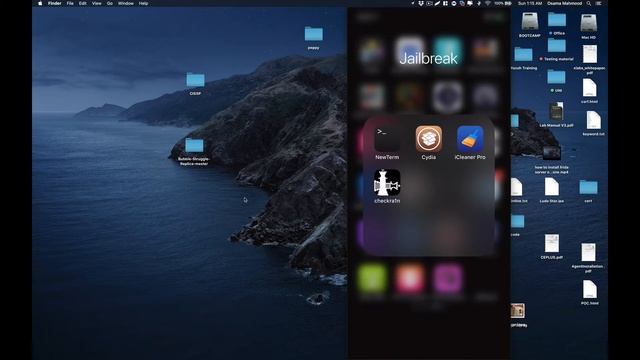Select the BOOTCAMP drive icon
640x360 pixels.
530,21
